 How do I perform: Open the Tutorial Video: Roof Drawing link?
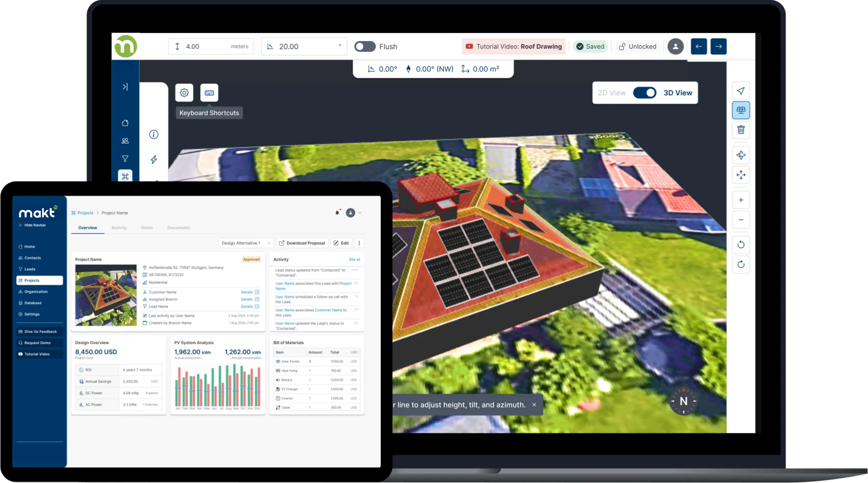tap(513, 46)
